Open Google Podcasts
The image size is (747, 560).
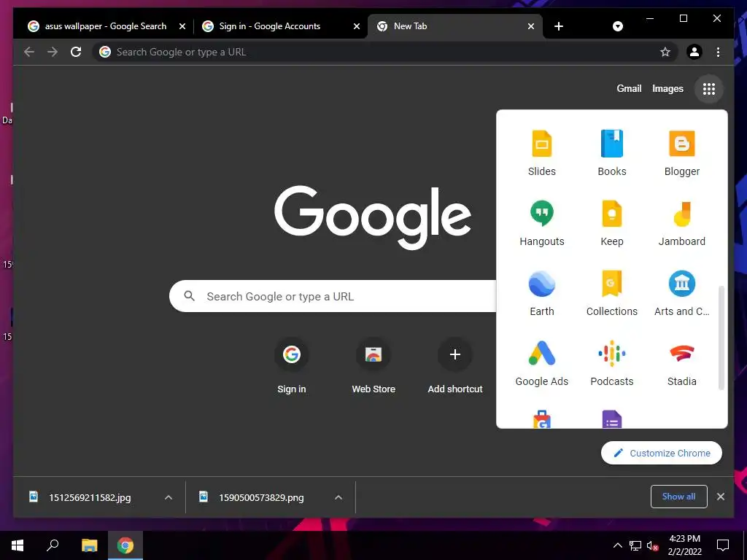612,363
